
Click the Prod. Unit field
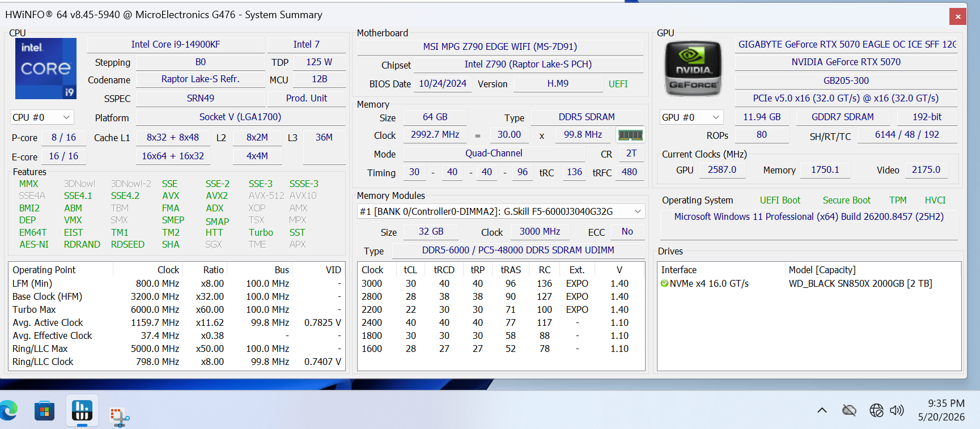[x=307, y=98]
